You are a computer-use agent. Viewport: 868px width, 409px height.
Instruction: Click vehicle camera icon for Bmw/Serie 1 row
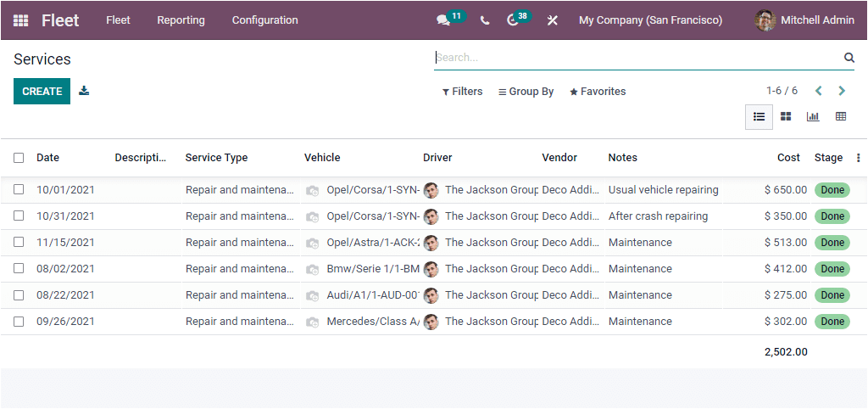313,269
